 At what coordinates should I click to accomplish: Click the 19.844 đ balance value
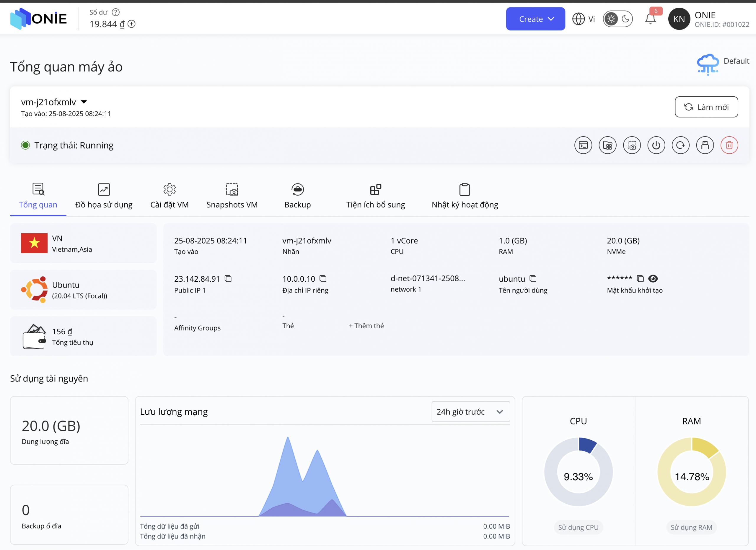tap(107, 24)
